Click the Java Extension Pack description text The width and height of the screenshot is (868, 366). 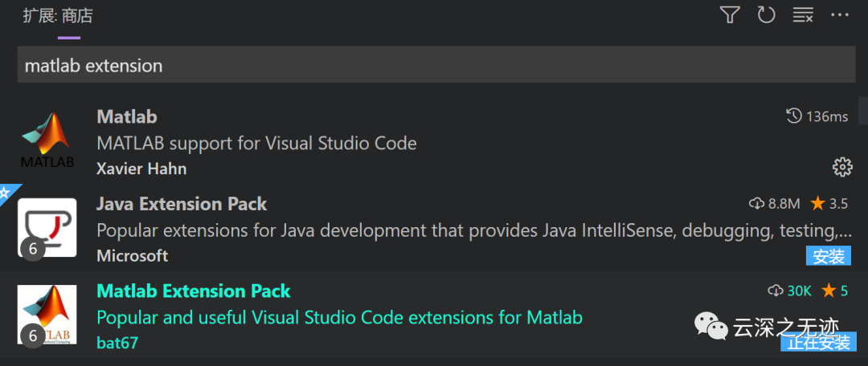pyautogui.click(x=474, y=230)
